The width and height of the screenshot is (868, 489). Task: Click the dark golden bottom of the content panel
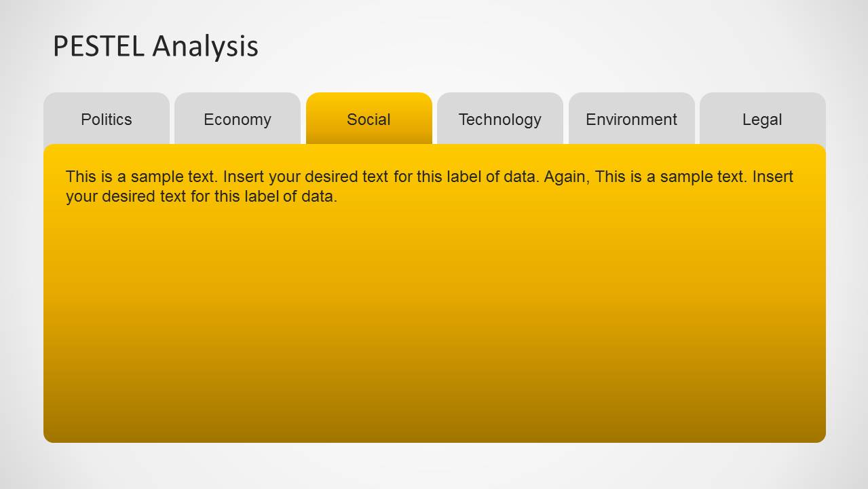tap(434, 424)
